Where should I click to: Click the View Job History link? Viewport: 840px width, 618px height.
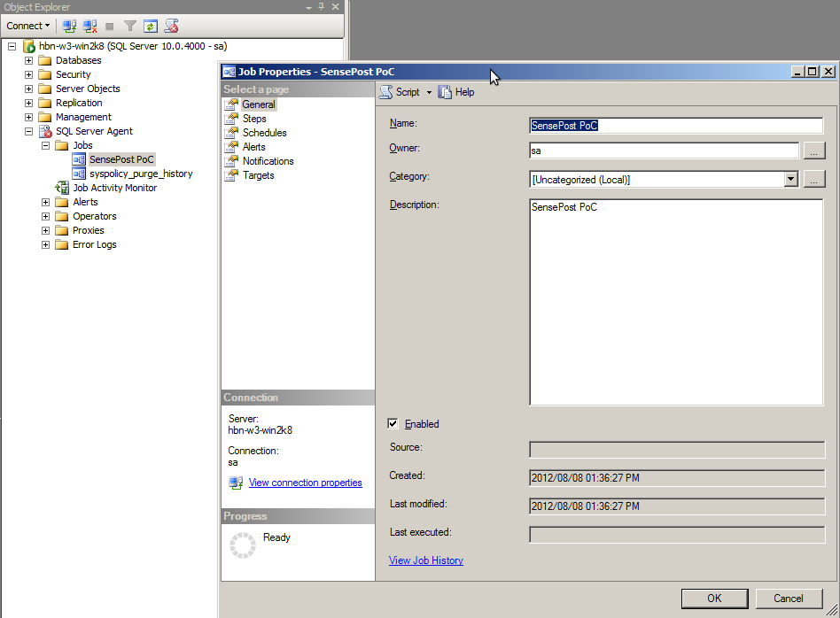click(x=425, y=560)
